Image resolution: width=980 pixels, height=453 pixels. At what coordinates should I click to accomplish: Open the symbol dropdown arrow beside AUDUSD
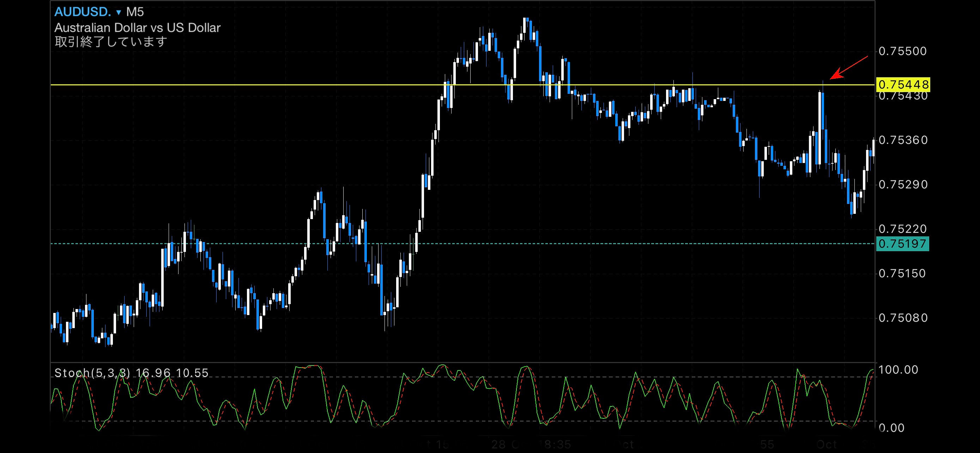(x=118, y=13)
